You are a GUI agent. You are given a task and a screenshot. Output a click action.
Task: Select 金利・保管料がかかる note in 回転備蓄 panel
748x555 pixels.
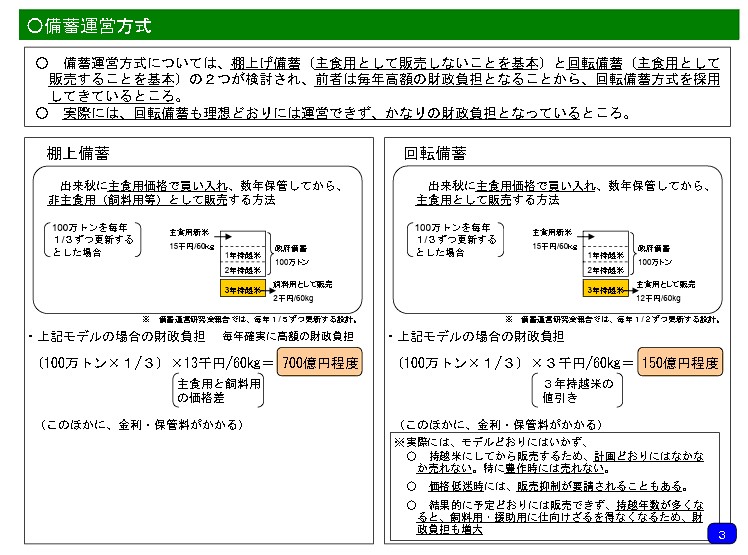pos(501,424)
